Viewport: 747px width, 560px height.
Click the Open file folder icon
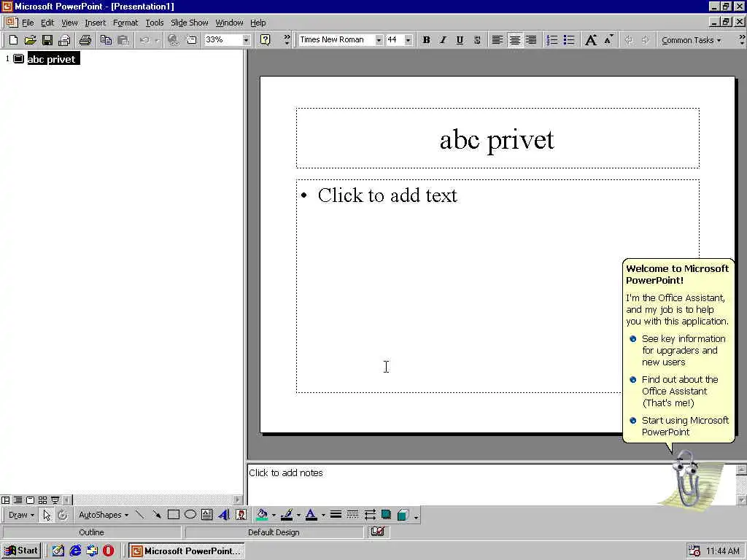(30, 40)
